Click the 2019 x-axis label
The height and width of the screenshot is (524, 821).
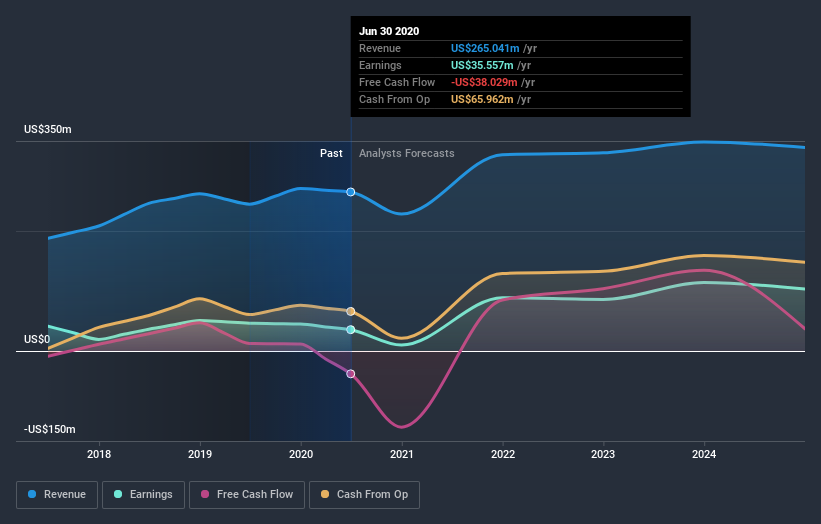click(x=200, y=454)
